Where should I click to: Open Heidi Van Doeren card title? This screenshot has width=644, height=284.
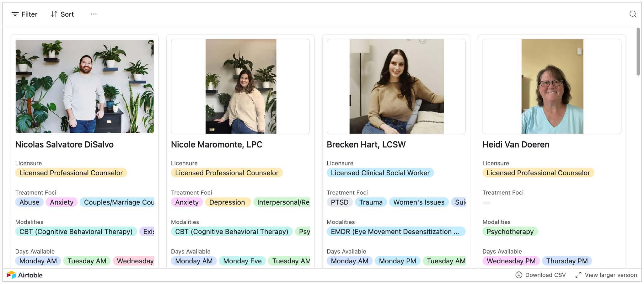tap(516, 144)
